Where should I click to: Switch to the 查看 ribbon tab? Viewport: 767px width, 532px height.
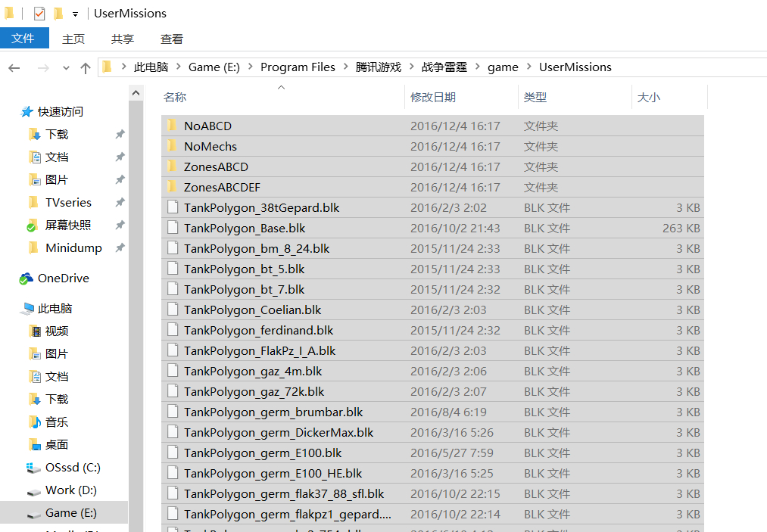[172, 39]
